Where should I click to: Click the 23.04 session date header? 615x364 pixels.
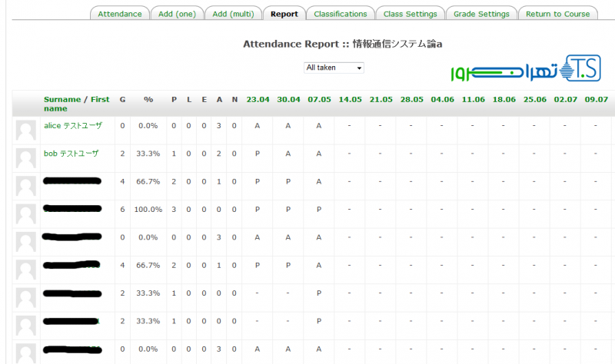(258, 100)
